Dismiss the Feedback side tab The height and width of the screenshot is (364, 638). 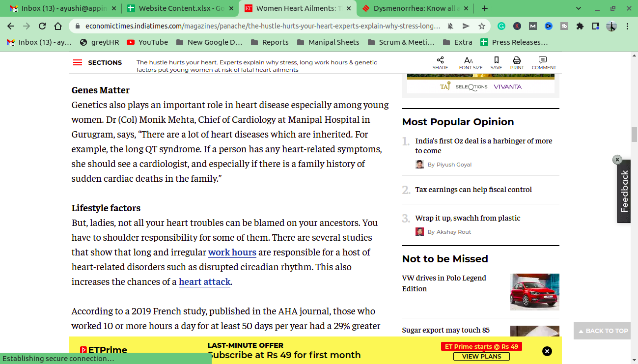click(x=617, y=159)
